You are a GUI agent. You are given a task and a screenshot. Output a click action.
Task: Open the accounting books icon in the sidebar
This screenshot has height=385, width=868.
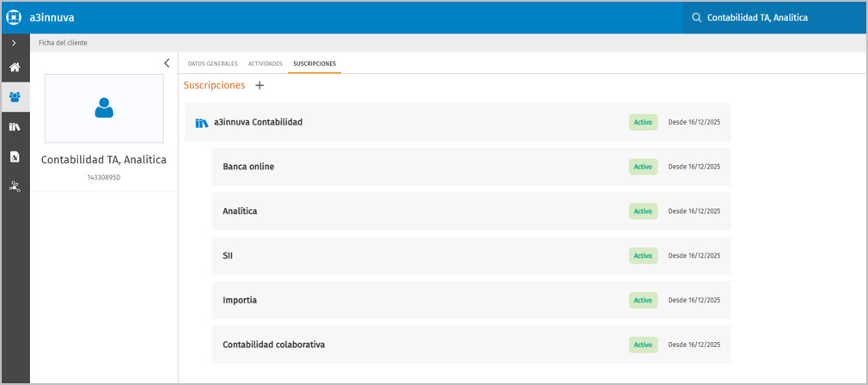coord(15,126)
